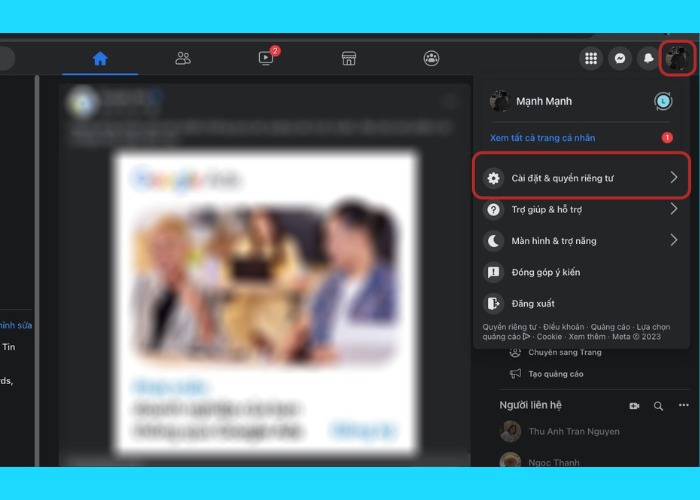
Task: Click the account profile avatar top-right
Action: pos(677,58)
